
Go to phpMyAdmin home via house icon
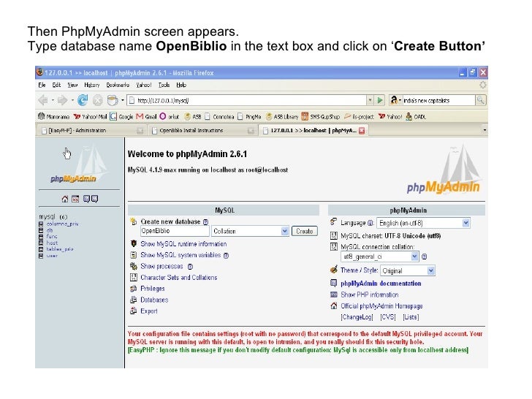[x=65, y=199]
